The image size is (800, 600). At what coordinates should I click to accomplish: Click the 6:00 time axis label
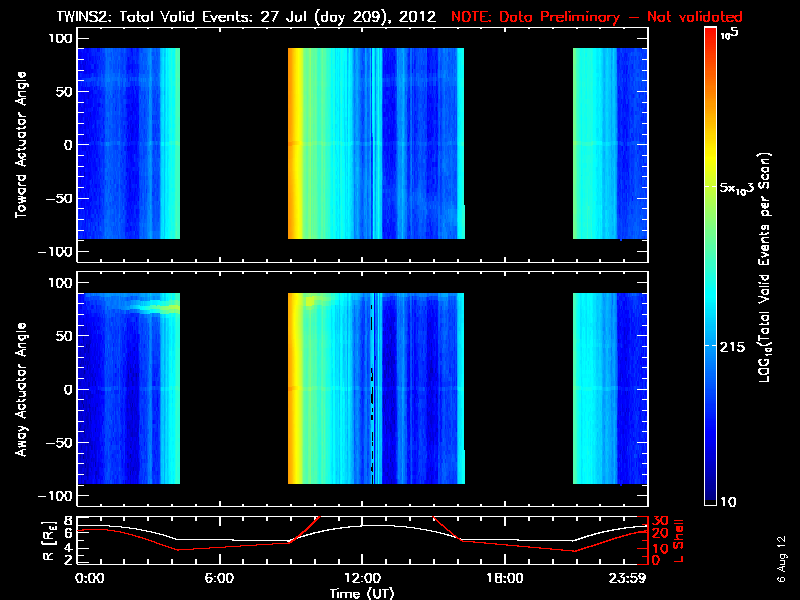click(219, 578)
